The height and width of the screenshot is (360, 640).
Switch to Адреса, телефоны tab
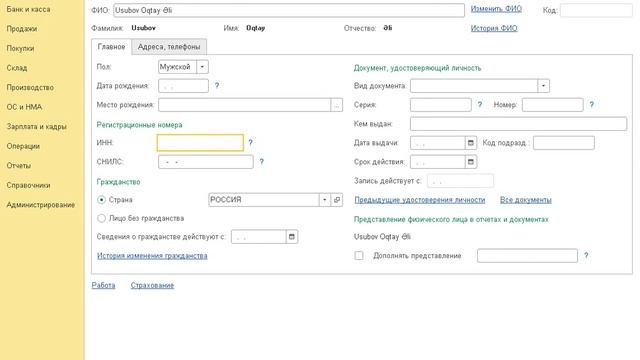(169, 47)
